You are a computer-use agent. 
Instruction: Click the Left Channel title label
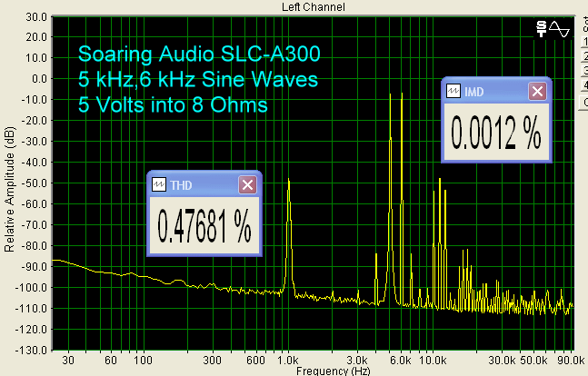point(295,6)
